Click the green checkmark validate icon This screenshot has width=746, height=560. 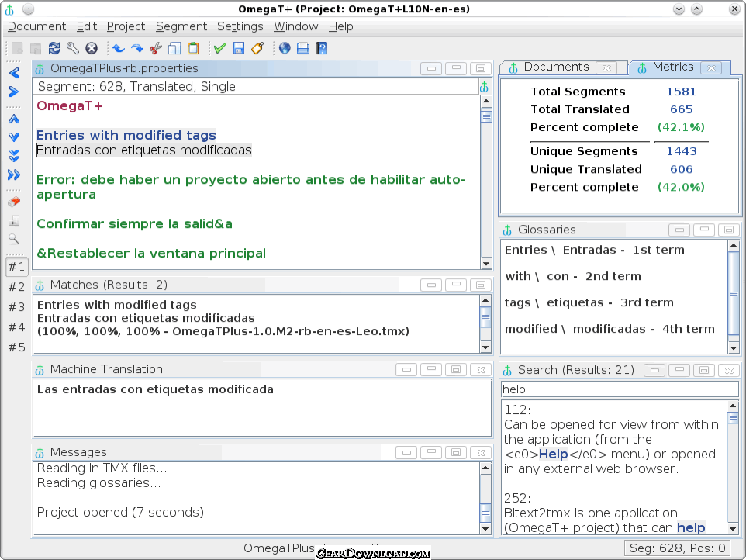(219, 48)
